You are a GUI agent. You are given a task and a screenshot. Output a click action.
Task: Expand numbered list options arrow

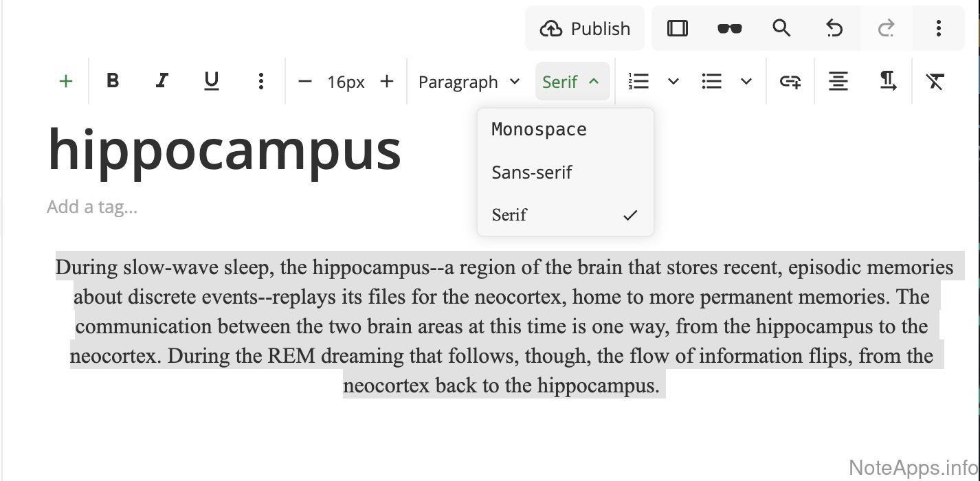click(673, 82)
